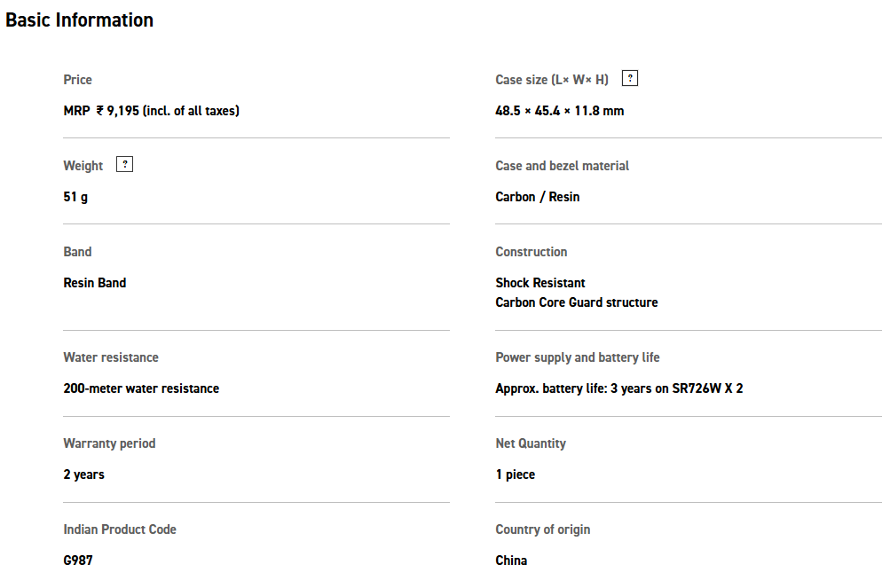Click Carbon Core Guard structure text

[x=577, y=302]
